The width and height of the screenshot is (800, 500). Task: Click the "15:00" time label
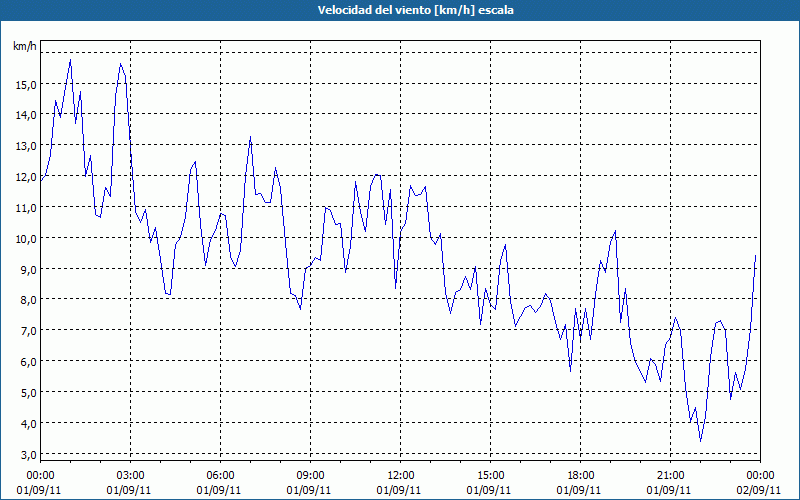tap(490, 476)
